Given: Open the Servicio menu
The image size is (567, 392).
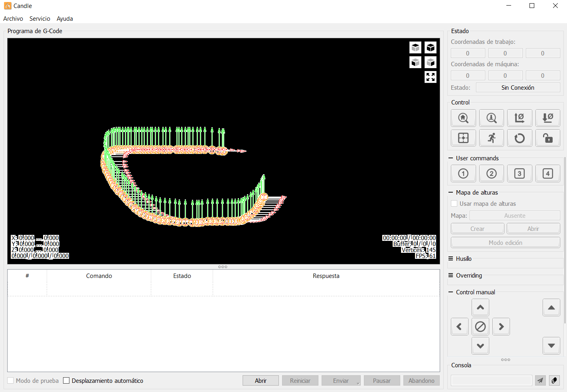Looking at the screenshot, I should click(40, 19).
